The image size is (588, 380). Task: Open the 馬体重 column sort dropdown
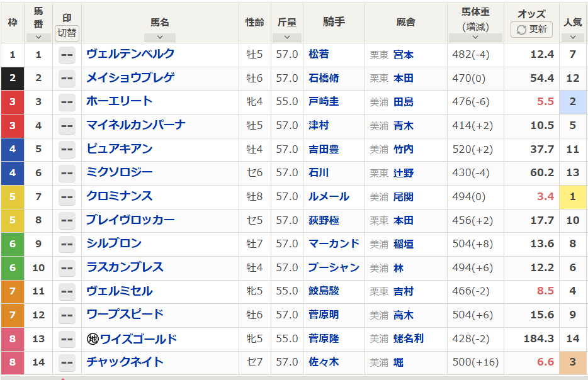click(x=475, y=36)
